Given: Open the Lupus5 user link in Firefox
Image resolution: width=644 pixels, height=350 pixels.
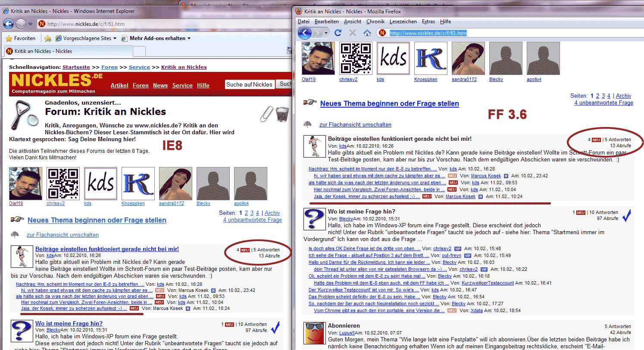Looking at the screenshot, I should [347, 333].
